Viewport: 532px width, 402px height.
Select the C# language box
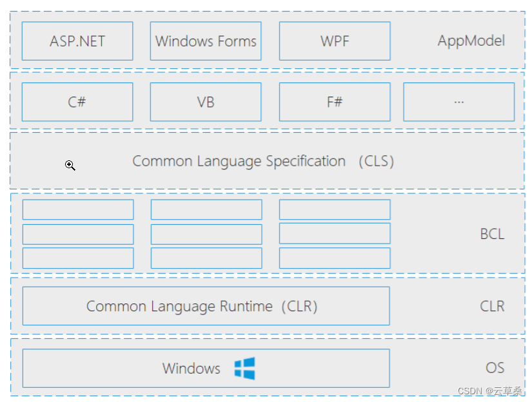[x=77, y=102]
